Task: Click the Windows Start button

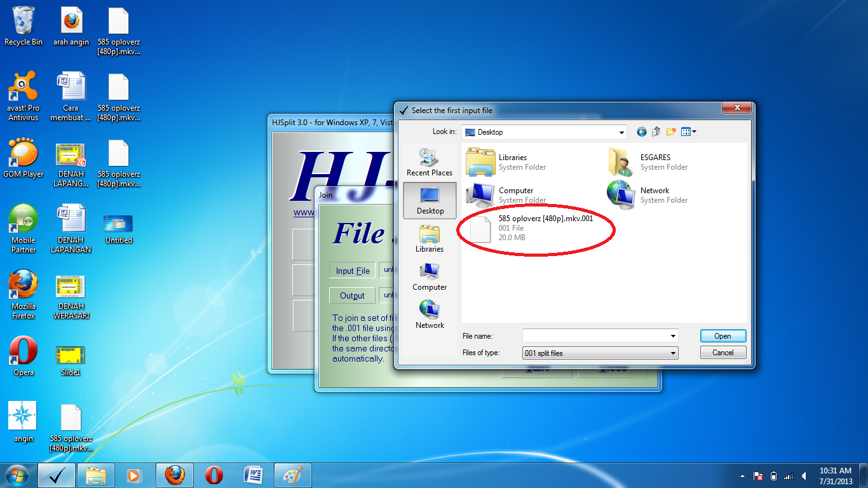Action: [17, 475]
